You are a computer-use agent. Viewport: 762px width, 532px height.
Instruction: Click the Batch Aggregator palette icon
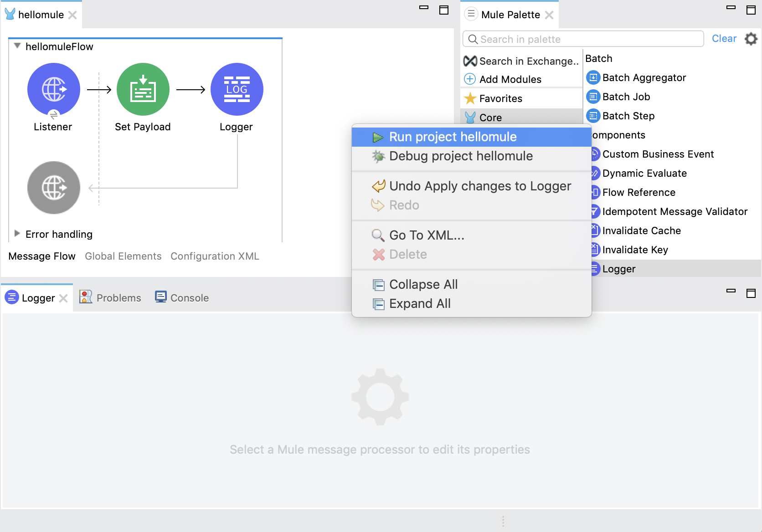tap(593, 78)
